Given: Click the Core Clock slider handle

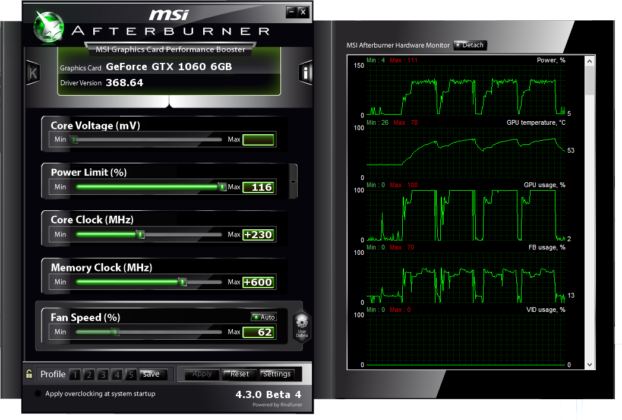Looking at the screenshot, I should (x=140, y=235).
